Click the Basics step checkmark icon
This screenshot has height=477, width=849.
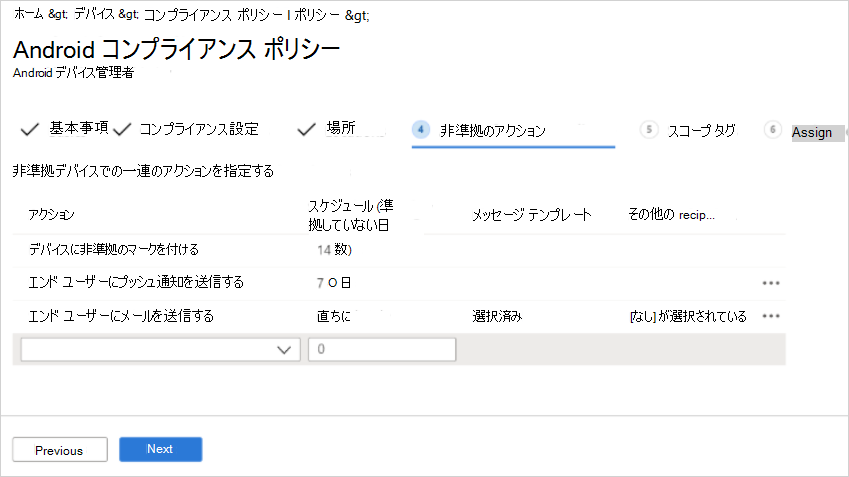(x=29, y=129)
